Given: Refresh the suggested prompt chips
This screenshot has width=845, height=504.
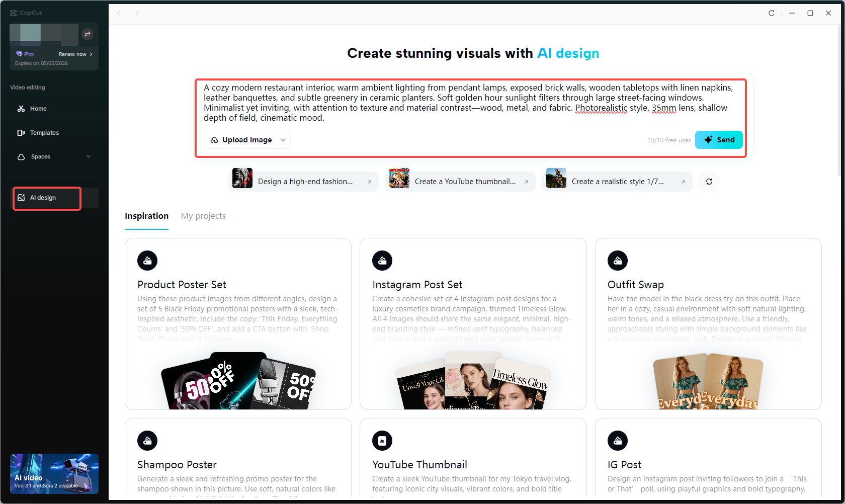Looking at the screenshot, I should (709, 182).
